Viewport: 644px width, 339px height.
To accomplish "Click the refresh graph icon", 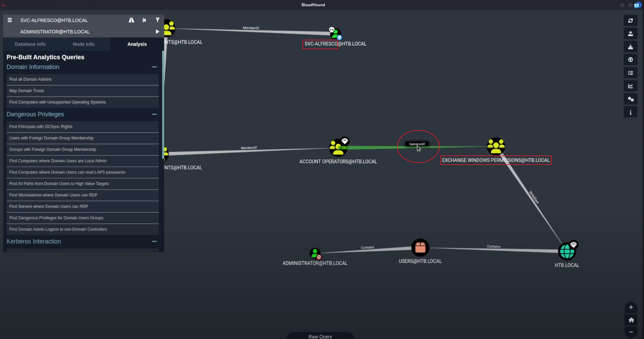I will tap(630, 21).
